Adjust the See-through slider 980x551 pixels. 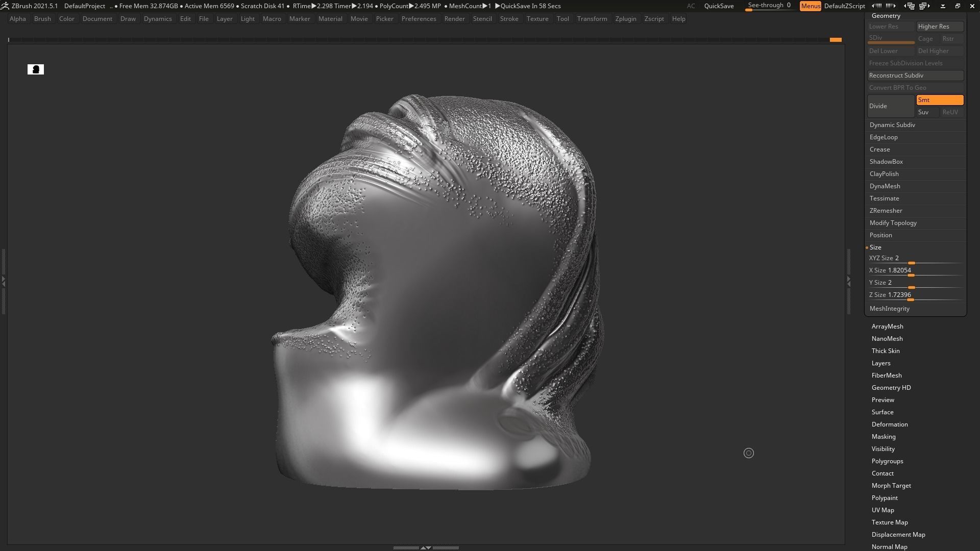click(770, 6)
